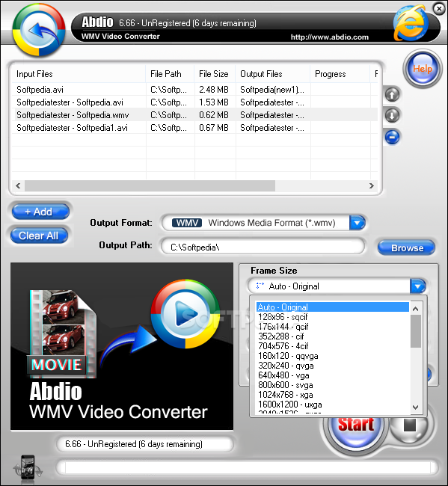Click the Clear All button
Viewport: 448px width, 486px height.
39,236
